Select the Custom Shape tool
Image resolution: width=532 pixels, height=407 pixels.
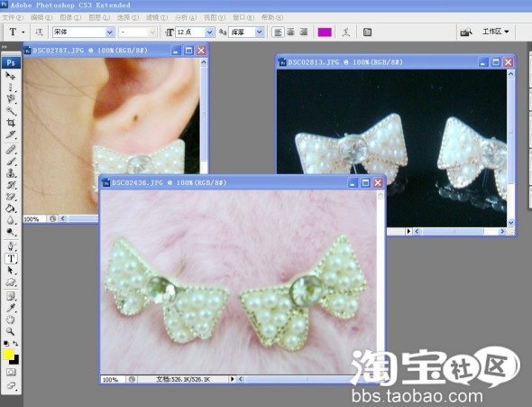pos(11,282)
